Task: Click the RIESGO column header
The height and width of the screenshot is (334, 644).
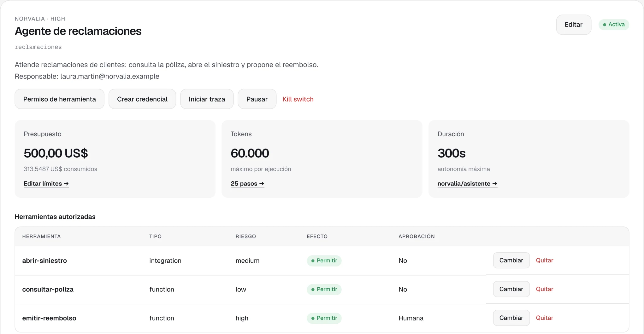Action: coord(246,236)
